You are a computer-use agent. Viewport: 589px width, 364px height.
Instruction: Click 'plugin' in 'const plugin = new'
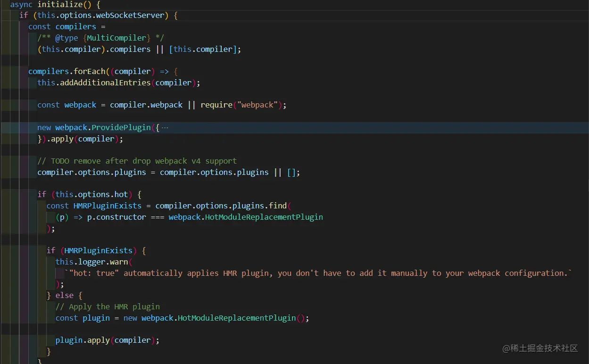96,318
